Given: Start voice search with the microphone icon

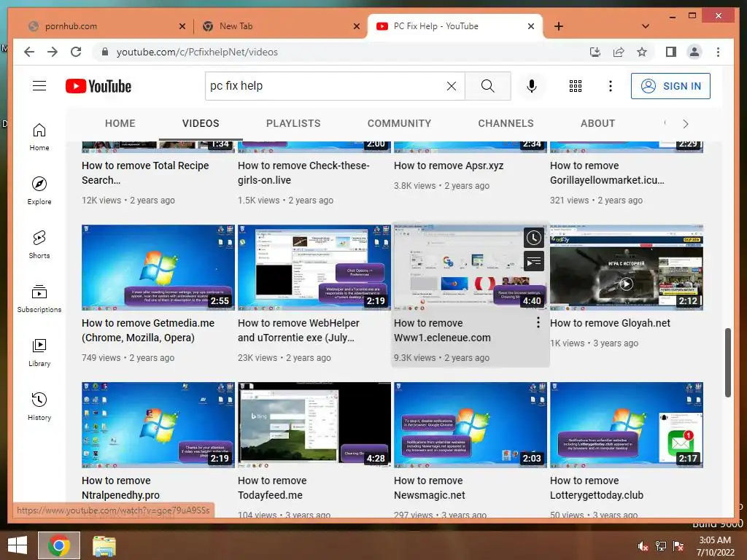Looking at the screenshot, I should pos(532,86).
